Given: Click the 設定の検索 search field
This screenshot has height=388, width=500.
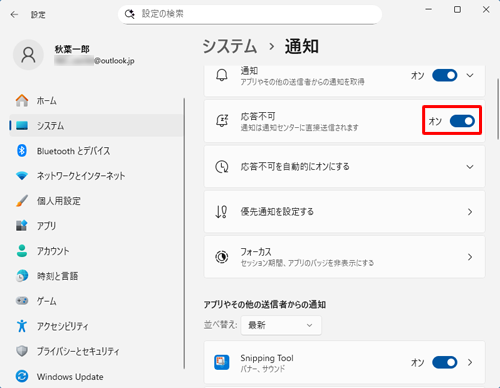Looking at the screenshot, I should coord(250,14).
